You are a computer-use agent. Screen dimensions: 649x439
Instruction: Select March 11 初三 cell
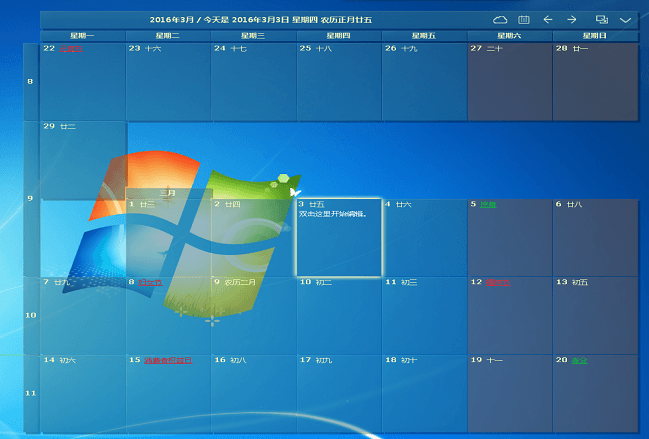click(424, 316)
